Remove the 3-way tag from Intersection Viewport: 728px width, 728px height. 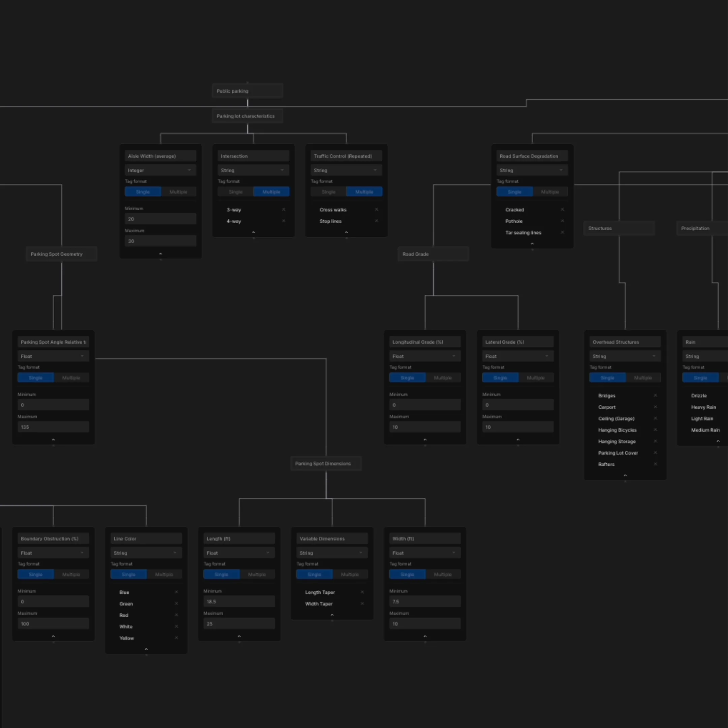tap(283, 209)
